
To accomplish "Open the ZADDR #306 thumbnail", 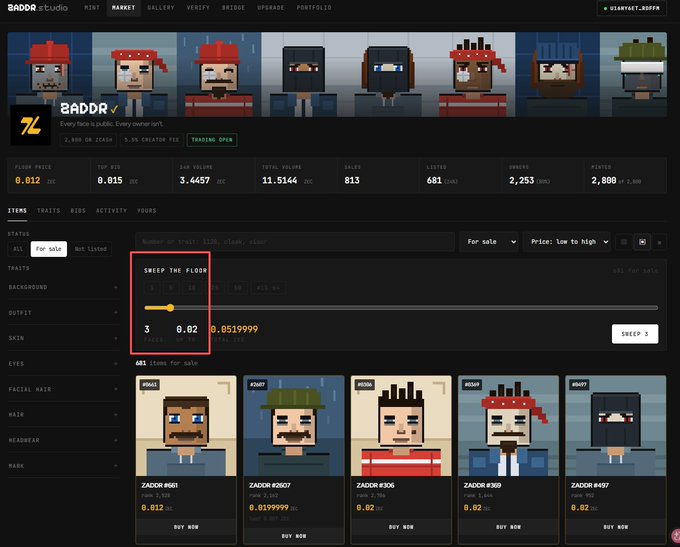I will (401, 426).
